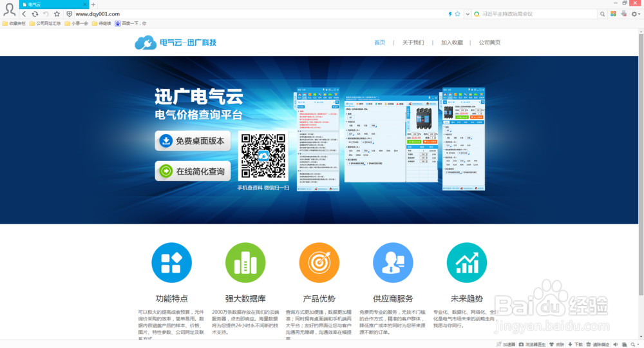The height and width of the screenshot is (348, 644).
Task: Click the 加速器 status bar item
Action: (506, 344)
